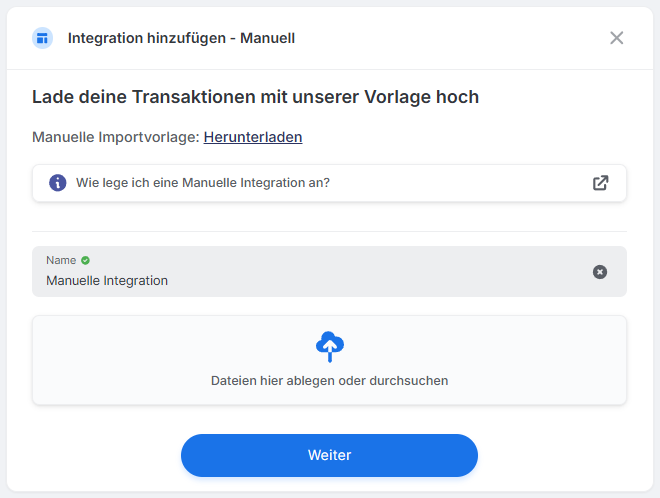Click the heading 'Lade deine Transaktionen mit unserer Vorlage hoch'
Viewport: 660px width, 498px height.
[x=255, y=97]
